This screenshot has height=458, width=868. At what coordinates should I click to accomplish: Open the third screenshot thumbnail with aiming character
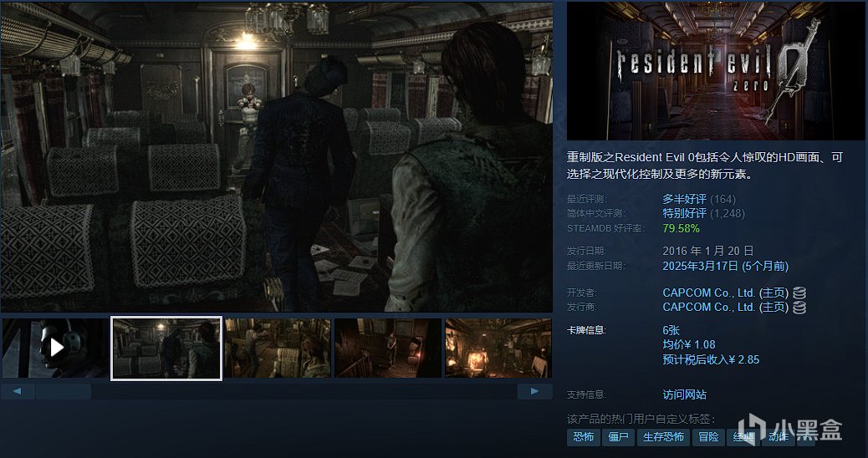[x=278, y=348]
